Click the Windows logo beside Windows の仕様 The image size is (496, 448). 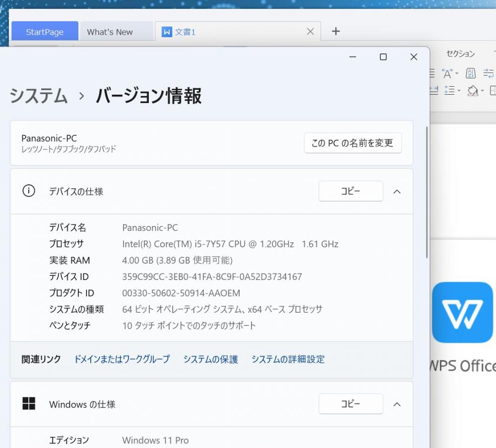29,403
